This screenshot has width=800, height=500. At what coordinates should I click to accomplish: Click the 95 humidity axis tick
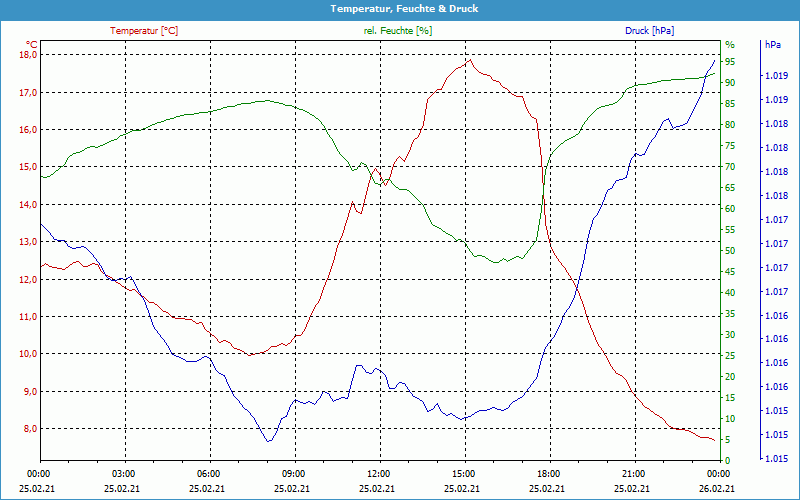[x=730, y=62]
